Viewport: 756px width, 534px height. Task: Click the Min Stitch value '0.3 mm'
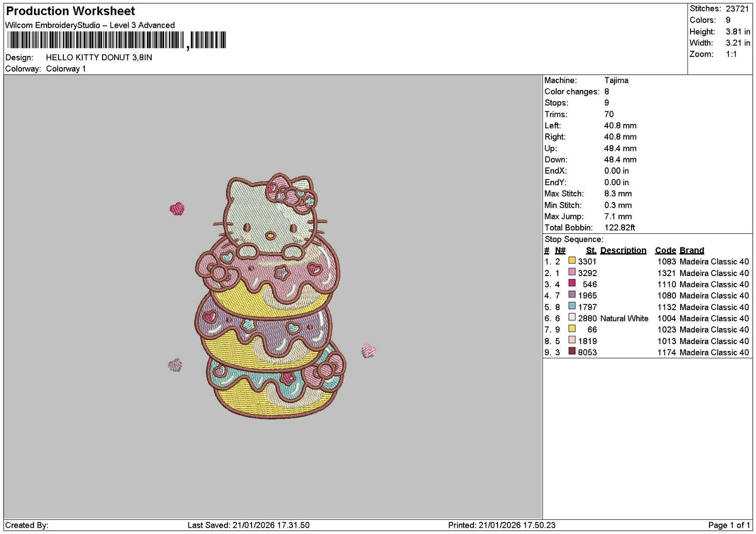point(618,205)
